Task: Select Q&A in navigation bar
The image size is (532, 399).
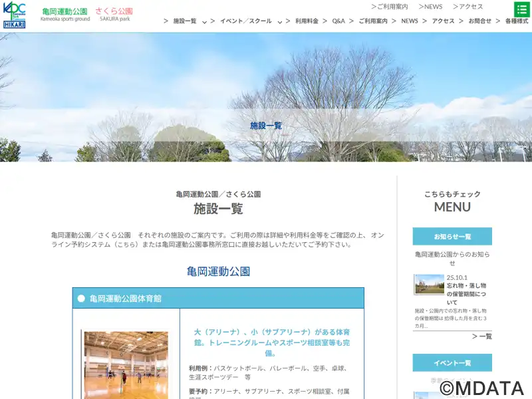Action: pyautogui.click(x=338, y=21)
